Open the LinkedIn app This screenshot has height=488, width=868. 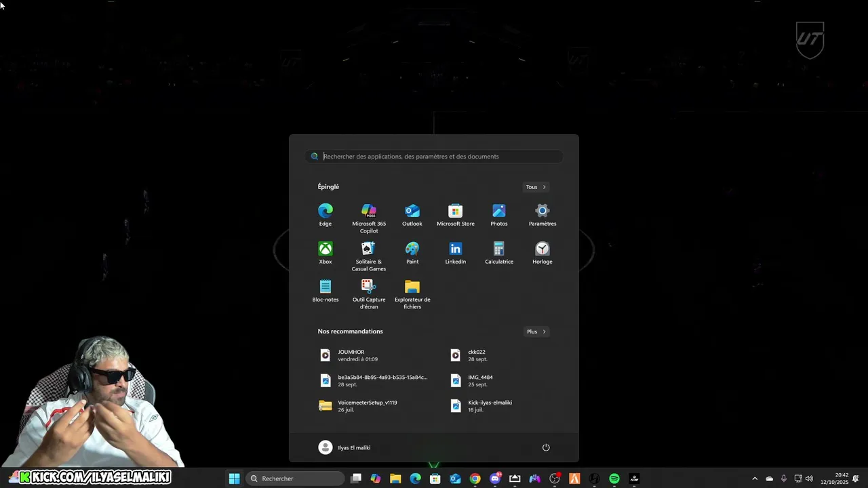(456, 253)
